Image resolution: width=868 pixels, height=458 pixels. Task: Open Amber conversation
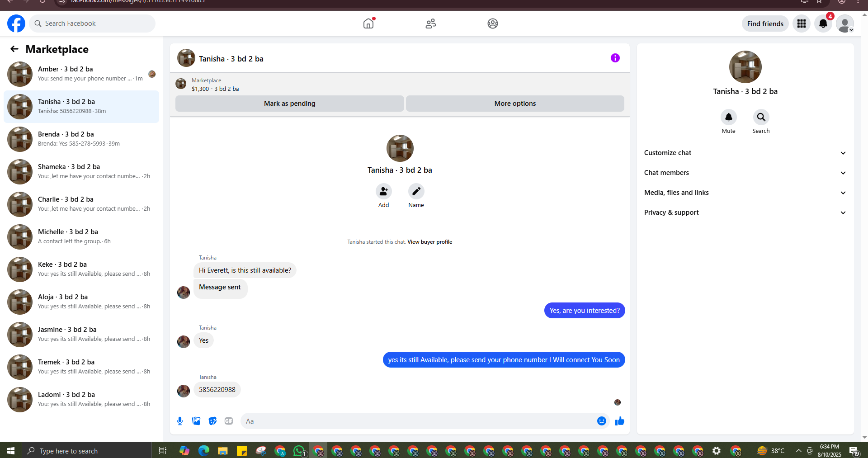pyautogui.click(x=81, y=74)
